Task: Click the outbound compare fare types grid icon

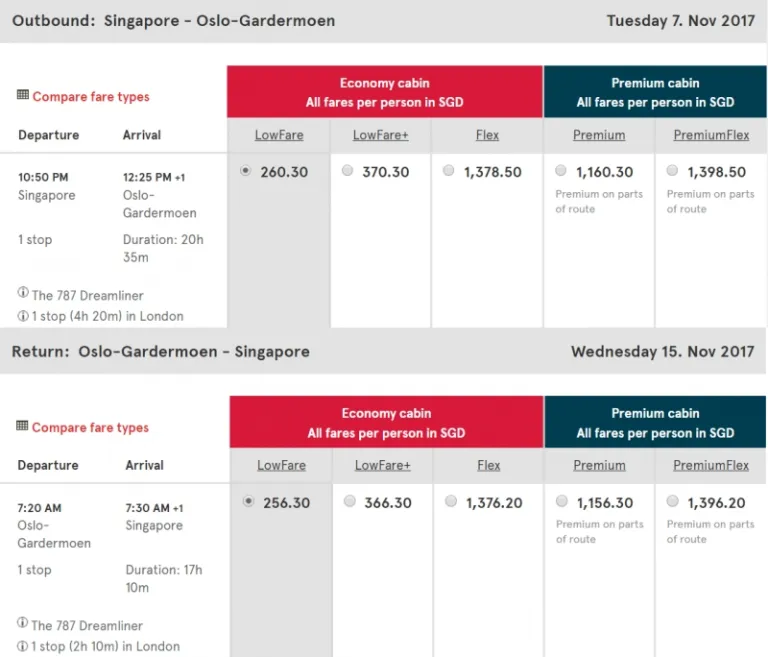Action: (23, 96)
